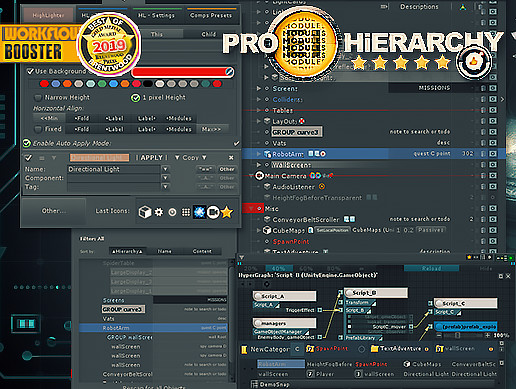The height and width of the screenshot is (389, 516).
Task: Open the Name field dropdown arrow
Action: click(x=165, y=169)
